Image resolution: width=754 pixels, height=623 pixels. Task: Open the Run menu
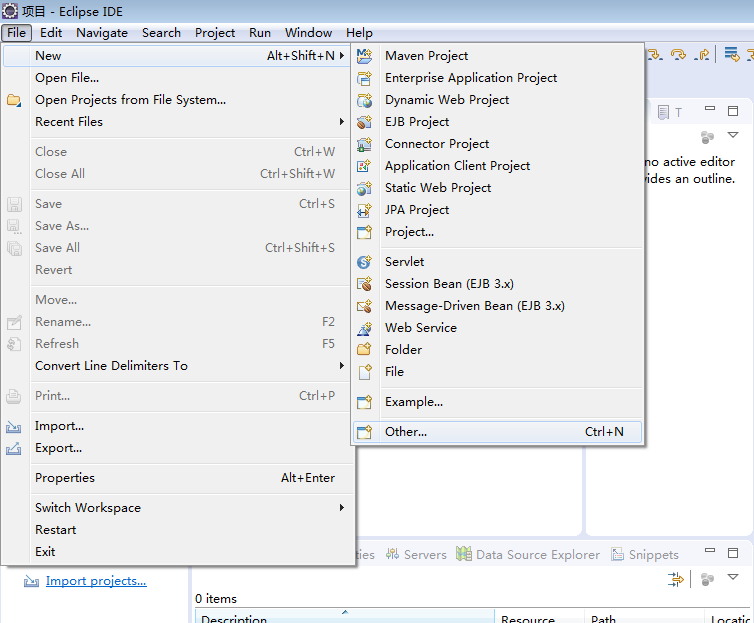(260, 33)
